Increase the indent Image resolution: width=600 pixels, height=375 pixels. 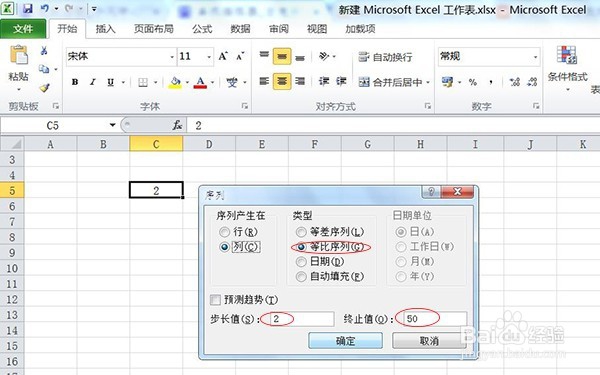341,81
